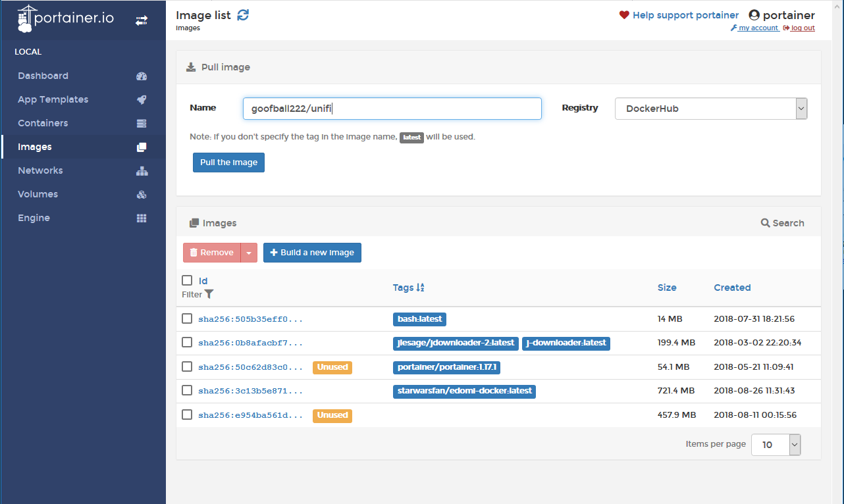Screen dimensions: 844x504
Task: Click the Images clone icon in sidebar
Action: (x=142, y=147)
